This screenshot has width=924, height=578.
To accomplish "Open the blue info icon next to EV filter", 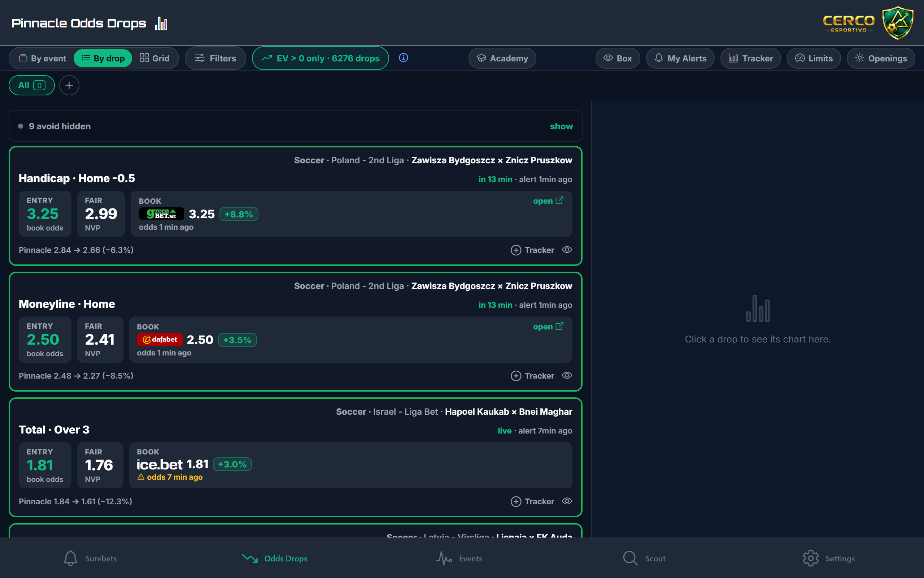I will tap(403, 58).
